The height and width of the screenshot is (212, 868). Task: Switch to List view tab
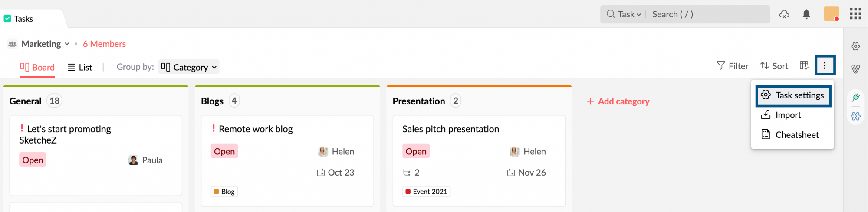pos(80,67)
